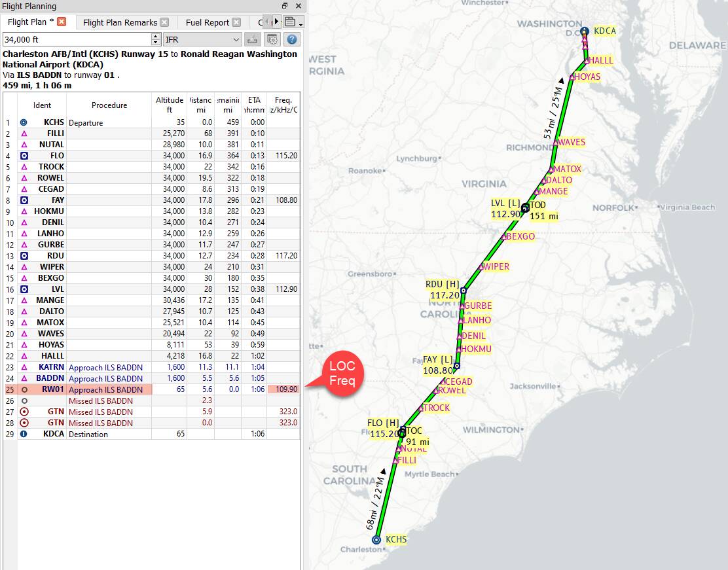Screen dimensions: 728x570
Task: Close the Flight Plan tab
Action: pos(62,22)
